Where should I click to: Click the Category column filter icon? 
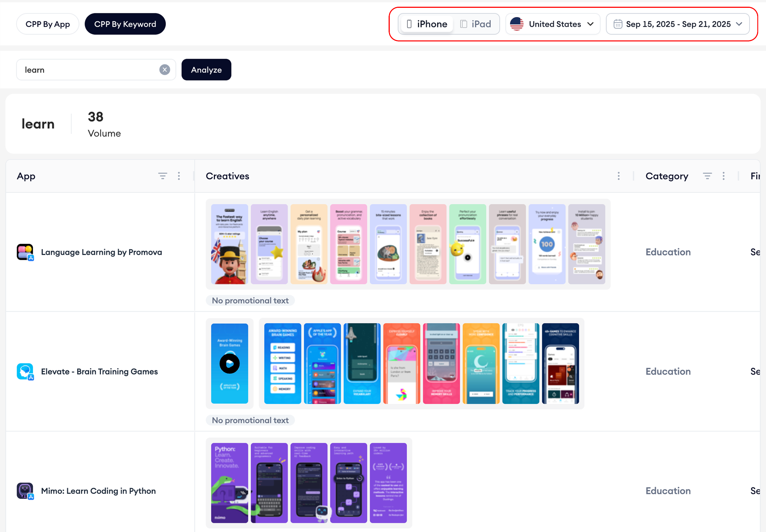[x=707, y=176]
